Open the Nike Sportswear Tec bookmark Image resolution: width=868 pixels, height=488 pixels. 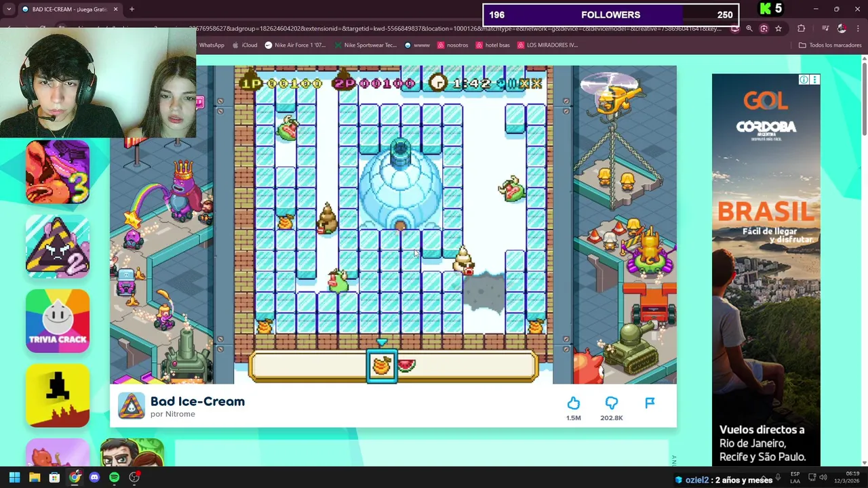point(365,45)
